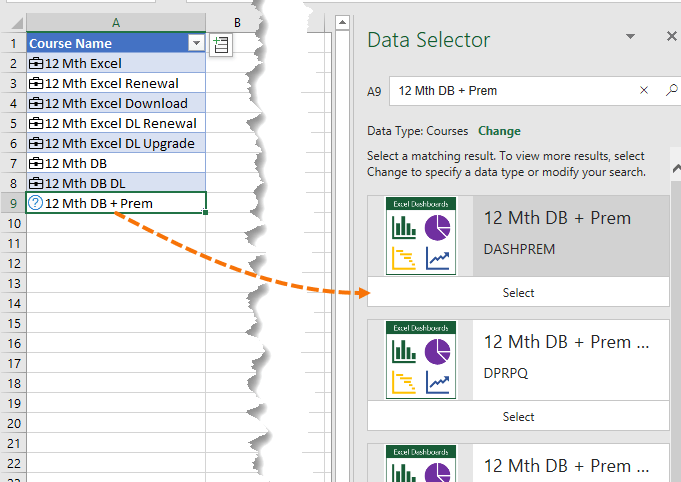Click the worksheet scroll up arrow
Image resolution: width=681 pixels, height=482 pixels.
click(343, 22)
